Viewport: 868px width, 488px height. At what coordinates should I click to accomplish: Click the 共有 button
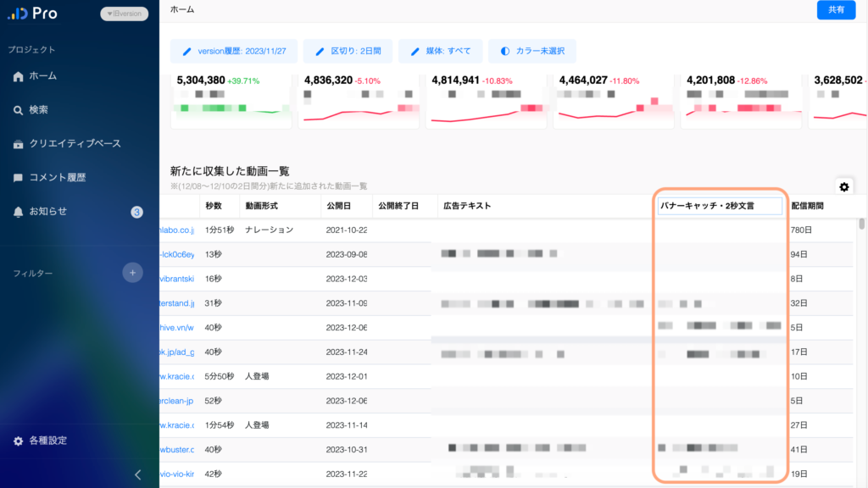click(x=836, y=9)
